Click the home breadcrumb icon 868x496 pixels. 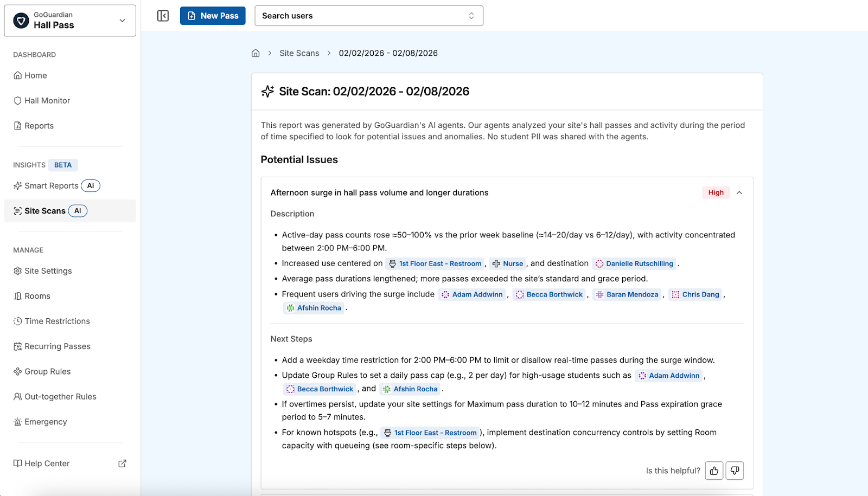click(256, 53)
